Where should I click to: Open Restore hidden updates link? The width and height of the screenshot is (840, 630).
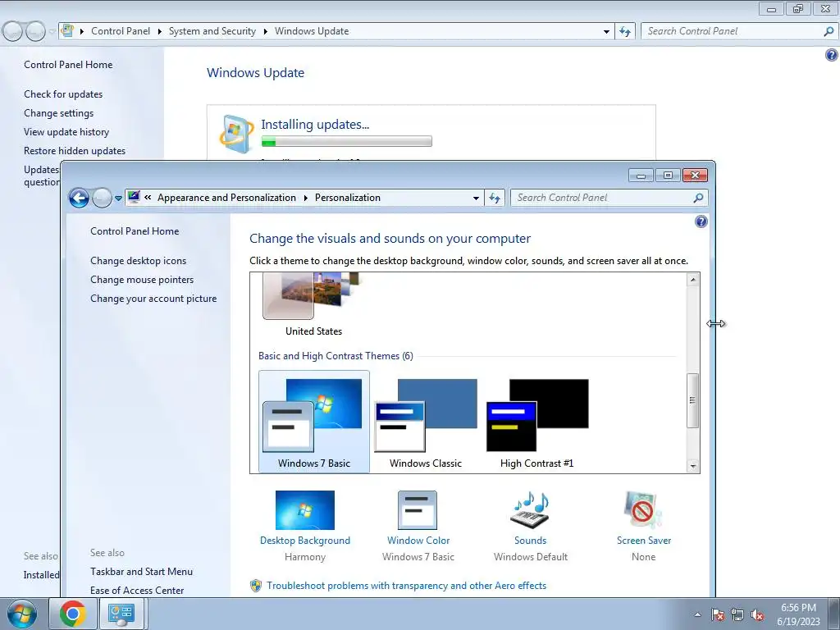point(75,151)
